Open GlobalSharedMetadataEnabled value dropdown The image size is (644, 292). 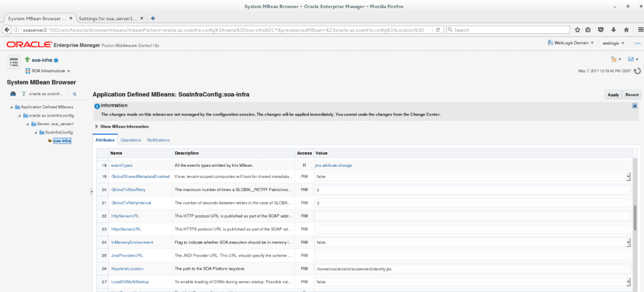coord(628,177)
